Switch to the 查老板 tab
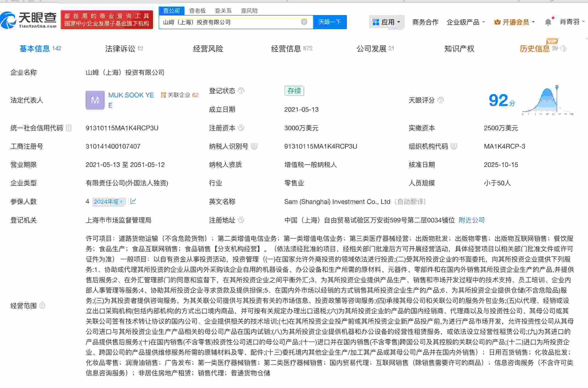 click(197, 10)
